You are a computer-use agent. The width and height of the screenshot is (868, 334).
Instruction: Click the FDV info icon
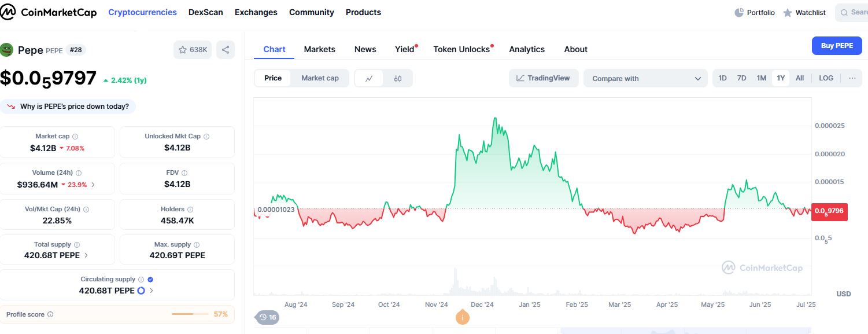click(x=185, y=172)
